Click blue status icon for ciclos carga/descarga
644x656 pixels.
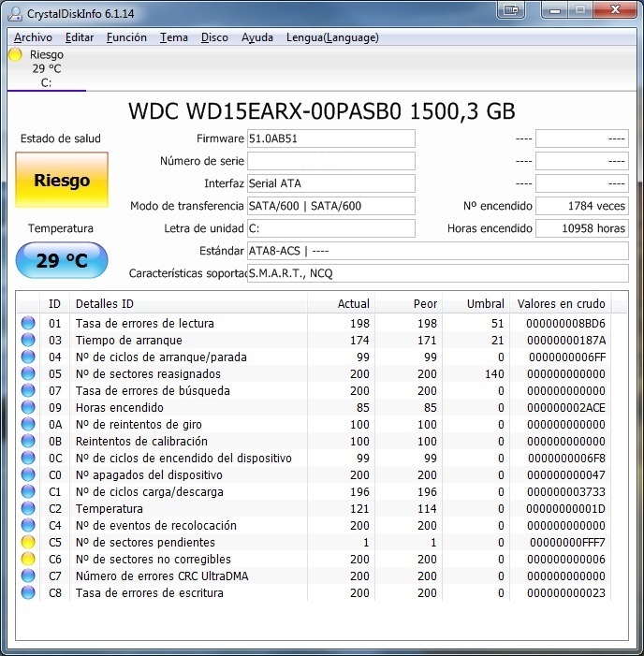(x=28, y=491)
